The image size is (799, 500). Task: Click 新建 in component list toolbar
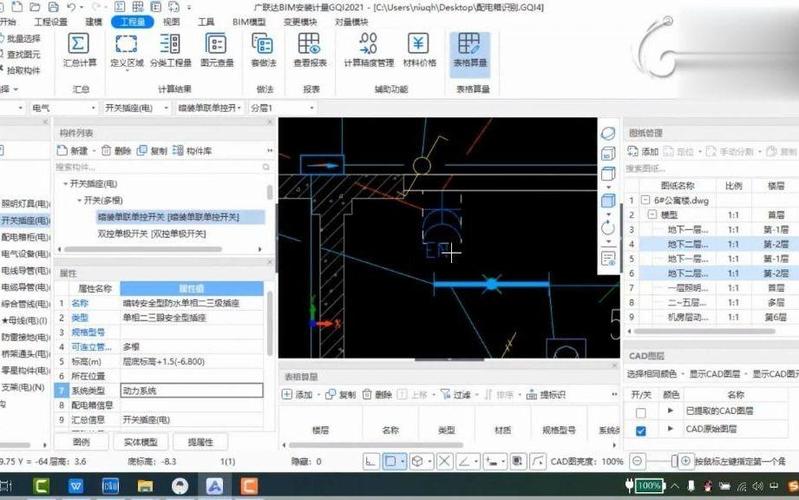[73, 151]
